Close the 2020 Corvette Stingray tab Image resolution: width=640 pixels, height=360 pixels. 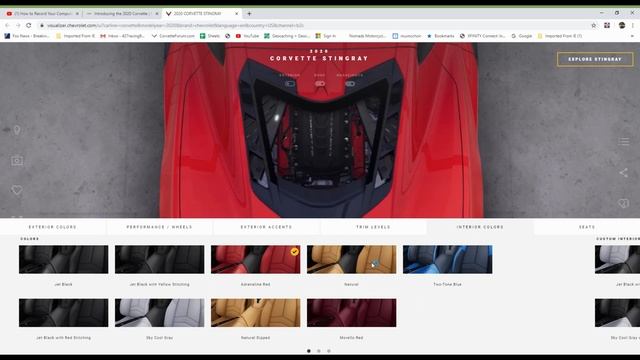click(x=236, y=13)
